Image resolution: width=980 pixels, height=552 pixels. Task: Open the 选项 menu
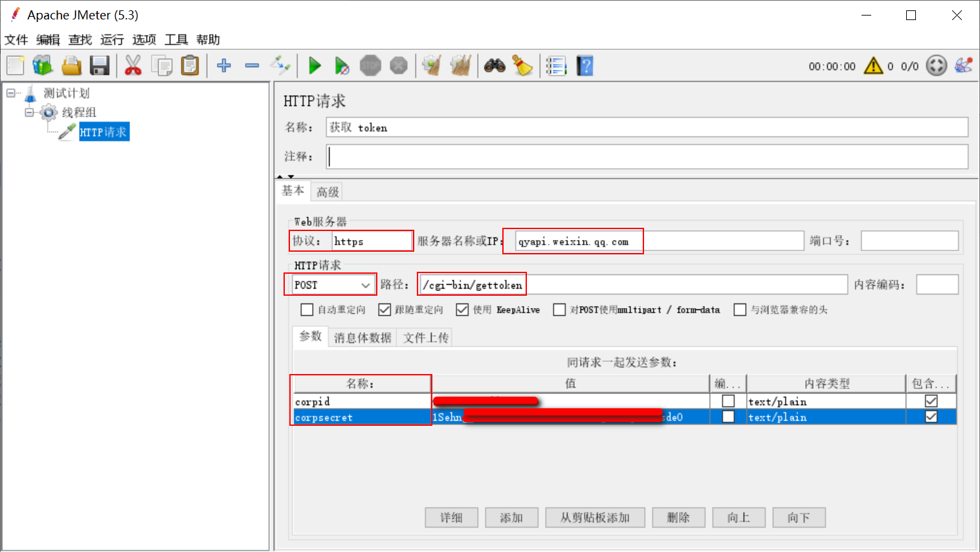pos(144,39)
